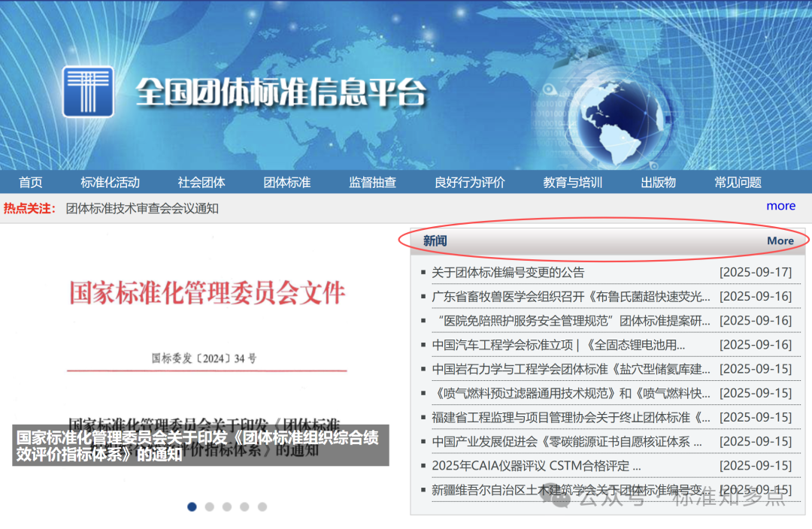The image size is (812, 529).
Task: Select the third carousel dot
Action: pyautogui.click(x=227, y=506)
